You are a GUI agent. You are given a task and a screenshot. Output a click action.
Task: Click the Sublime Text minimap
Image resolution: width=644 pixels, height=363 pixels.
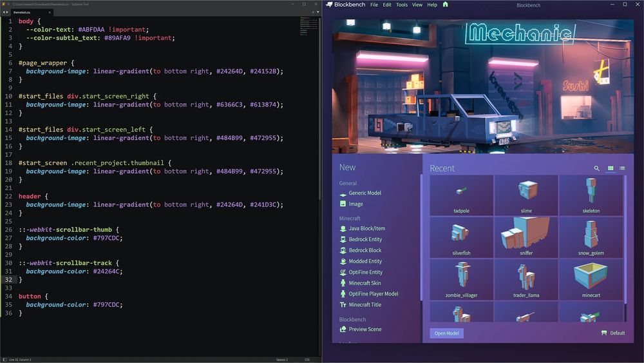(309, 26)
